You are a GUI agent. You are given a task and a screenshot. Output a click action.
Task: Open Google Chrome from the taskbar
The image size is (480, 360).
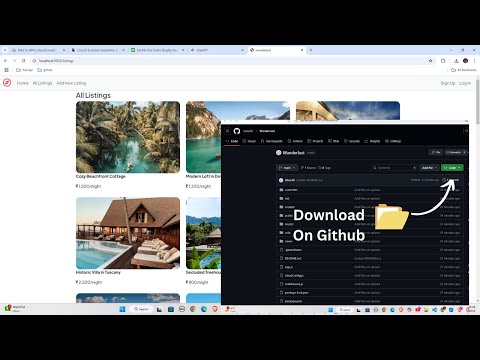coord(193,309)
